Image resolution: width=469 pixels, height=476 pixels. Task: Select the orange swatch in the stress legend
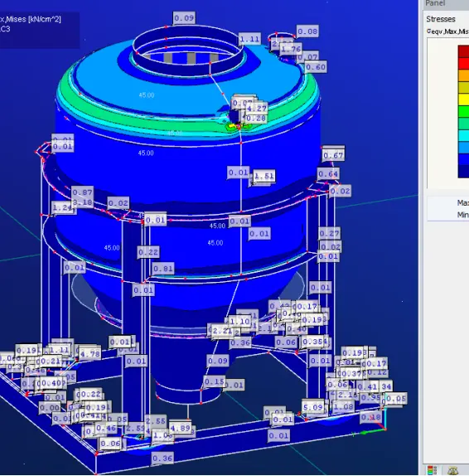point(463,75)
